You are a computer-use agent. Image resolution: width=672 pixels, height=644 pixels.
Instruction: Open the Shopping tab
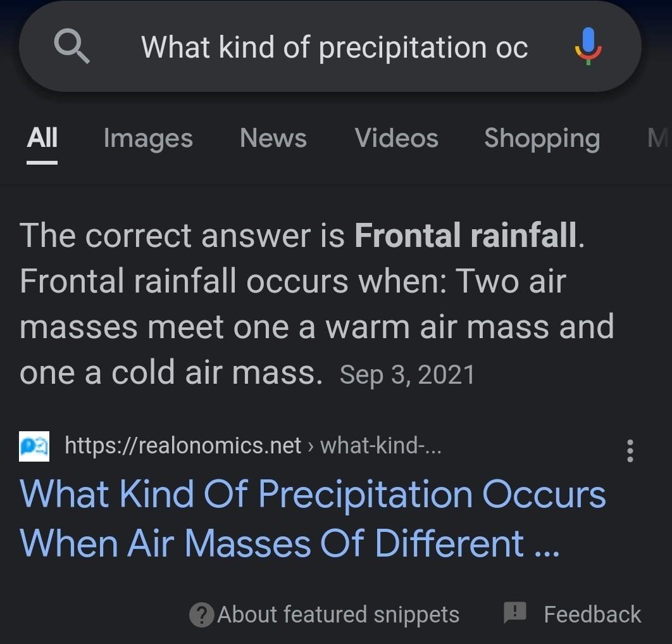pos(542,139)
